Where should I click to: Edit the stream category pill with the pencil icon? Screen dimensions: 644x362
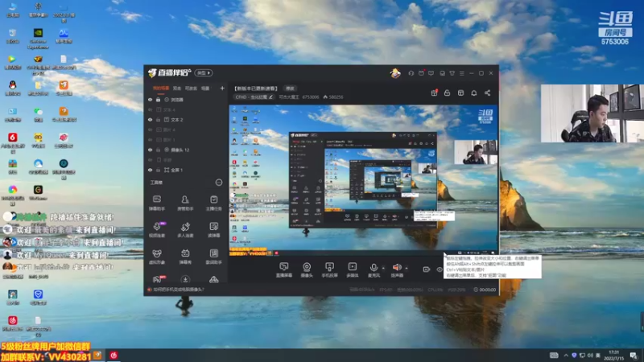tap(254, 97)
